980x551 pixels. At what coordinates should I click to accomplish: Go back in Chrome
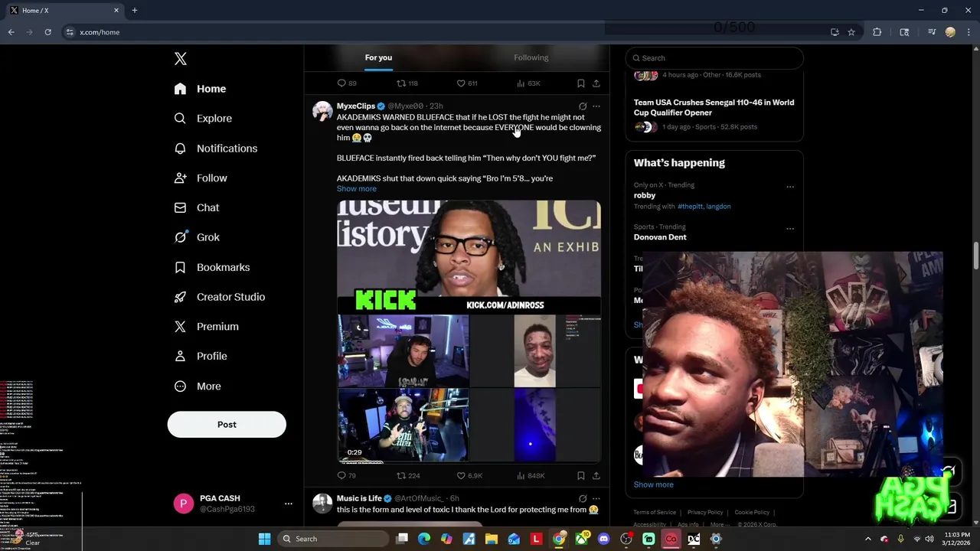click(x=11, y=32)
